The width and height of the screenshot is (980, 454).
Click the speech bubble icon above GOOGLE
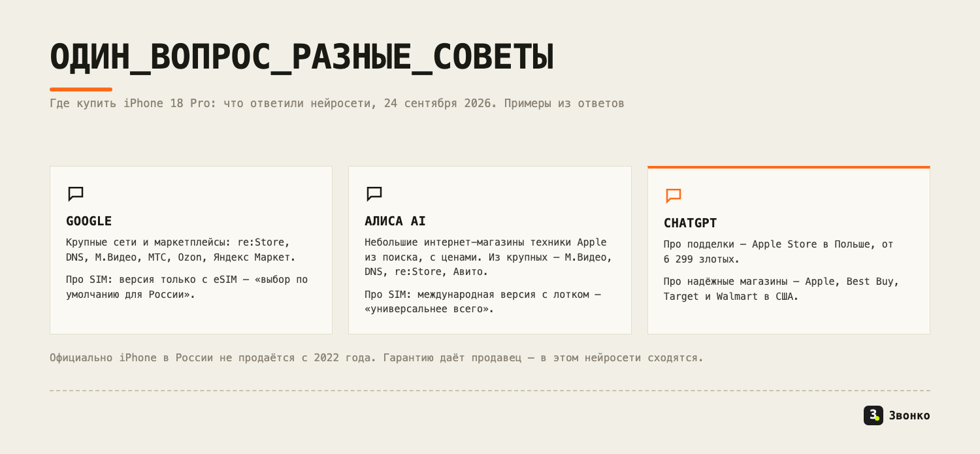click(76, 194)
